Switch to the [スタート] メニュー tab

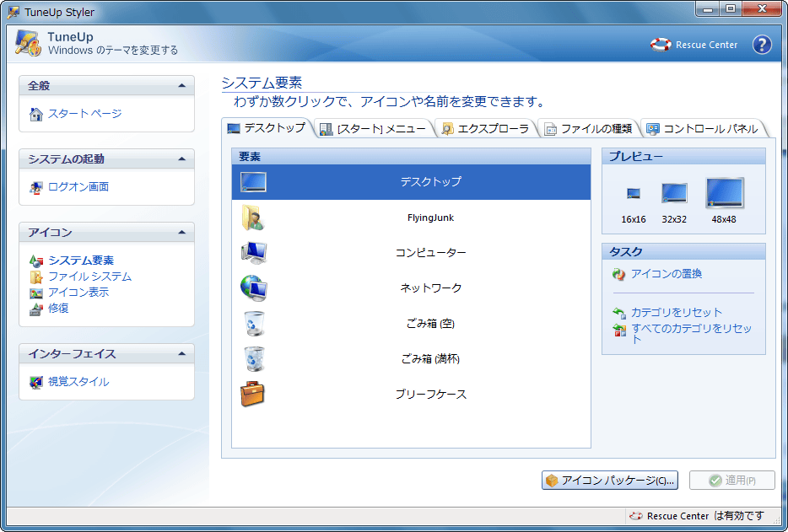[x=375, y=129]
